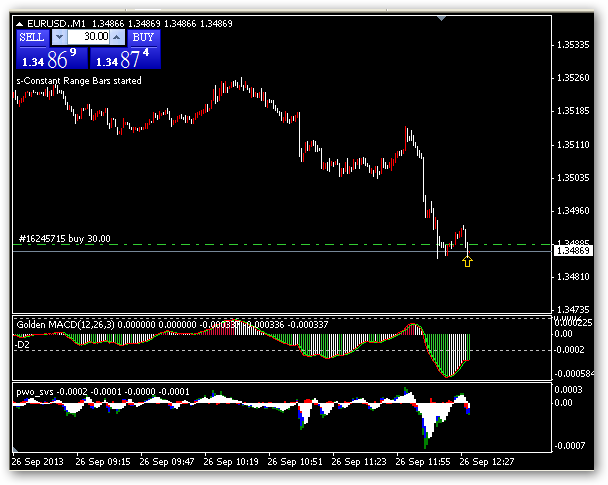Click MACD scale value -0.000584

pyautogui.click(x=573, y=374)
